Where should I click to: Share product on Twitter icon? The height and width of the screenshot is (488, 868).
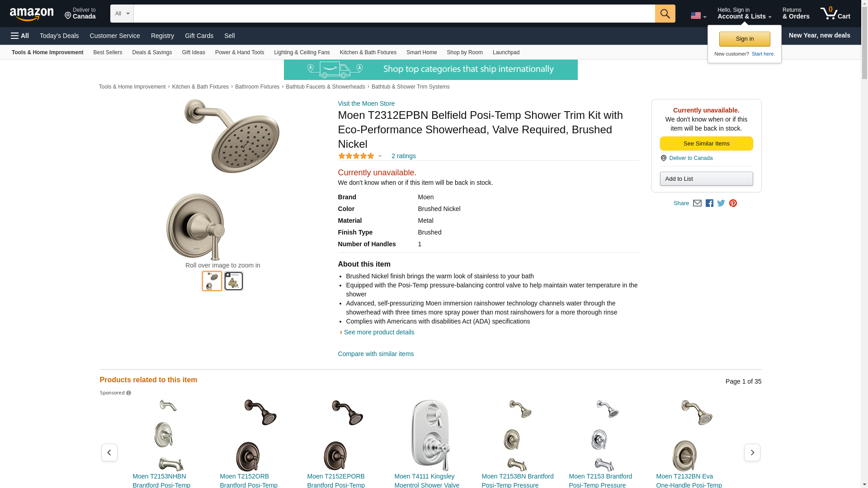coord(721,203)
